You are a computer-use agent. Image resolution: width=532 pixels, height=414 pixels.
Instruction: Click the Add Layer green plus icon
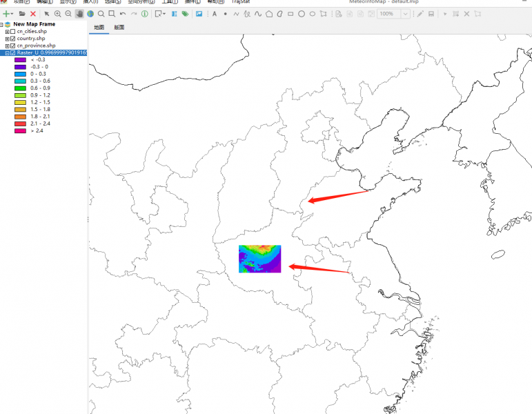pyautogui.click(x=7, y=14)
